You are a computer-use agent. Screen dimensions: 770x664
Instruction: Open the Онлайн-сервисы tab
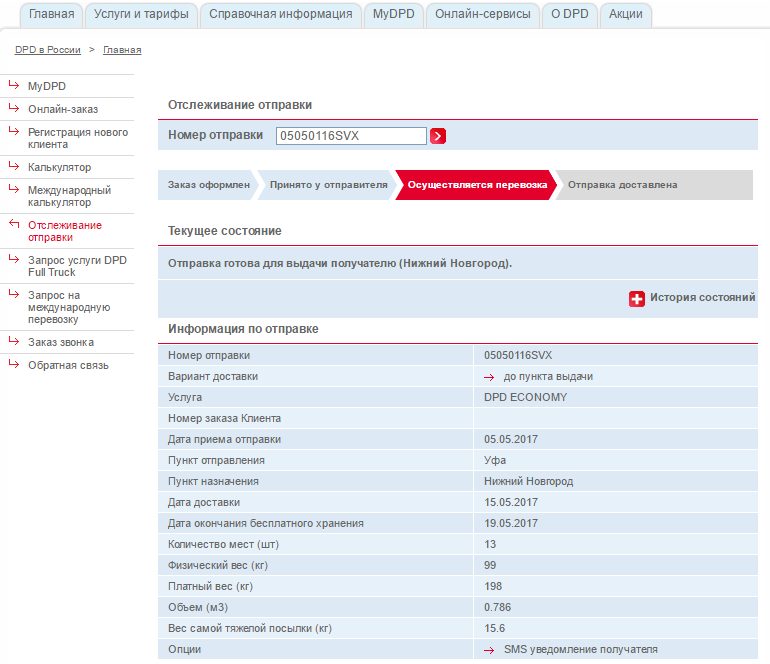[x=483, y=14]
